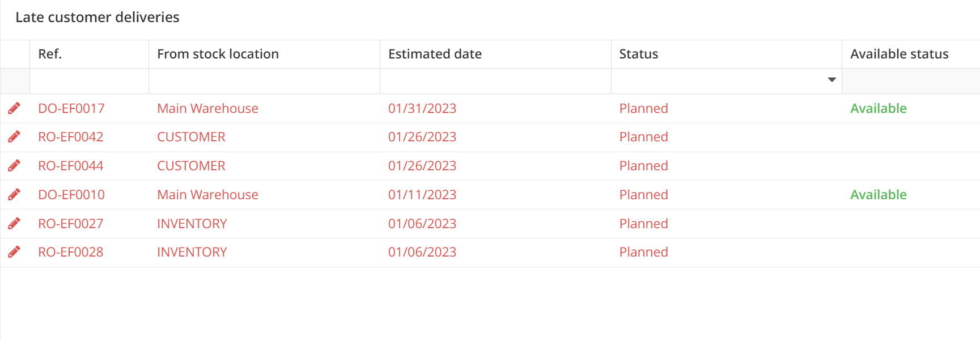This screenshot has height=340, width=980.
Task: Click the Ref. filter input field
Action: click(x=89, y=81)
